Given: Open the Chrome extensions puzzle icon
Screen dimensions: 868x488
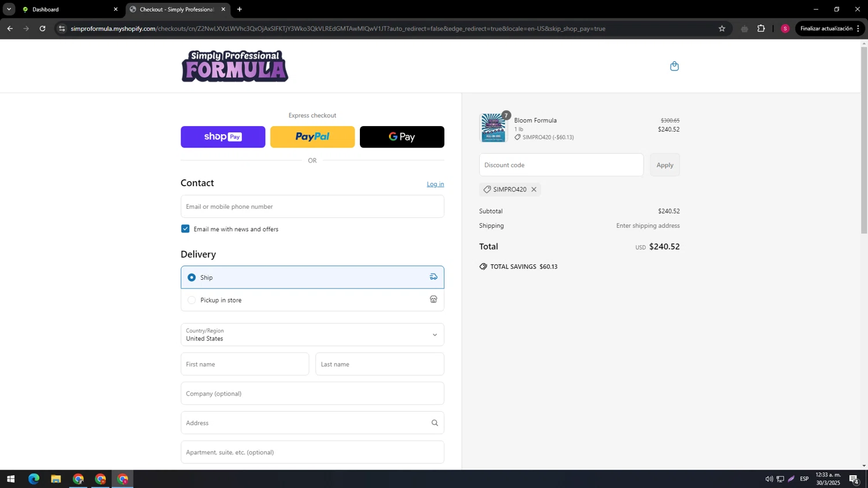Looking at the screenshot, I should (x=761, y=28).
